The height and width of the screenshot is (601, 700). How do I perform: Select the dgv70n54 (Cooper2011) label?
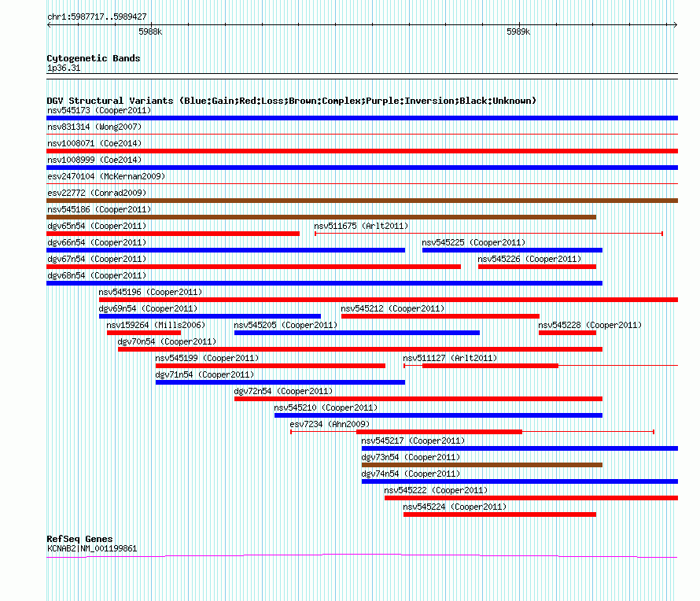point(167,341)
